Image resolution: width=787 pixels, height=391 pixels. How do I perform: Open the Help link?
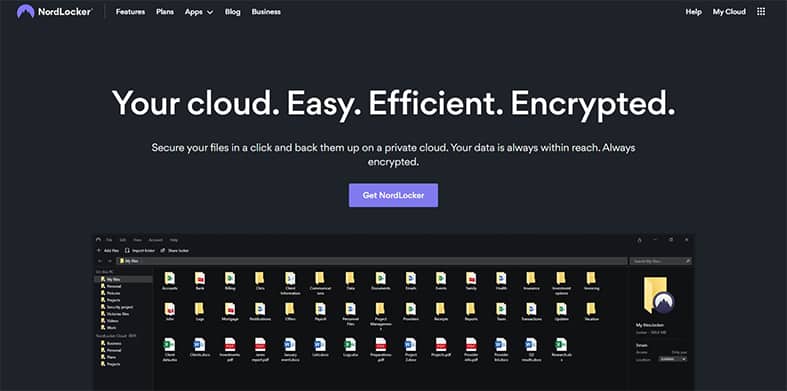693,12
